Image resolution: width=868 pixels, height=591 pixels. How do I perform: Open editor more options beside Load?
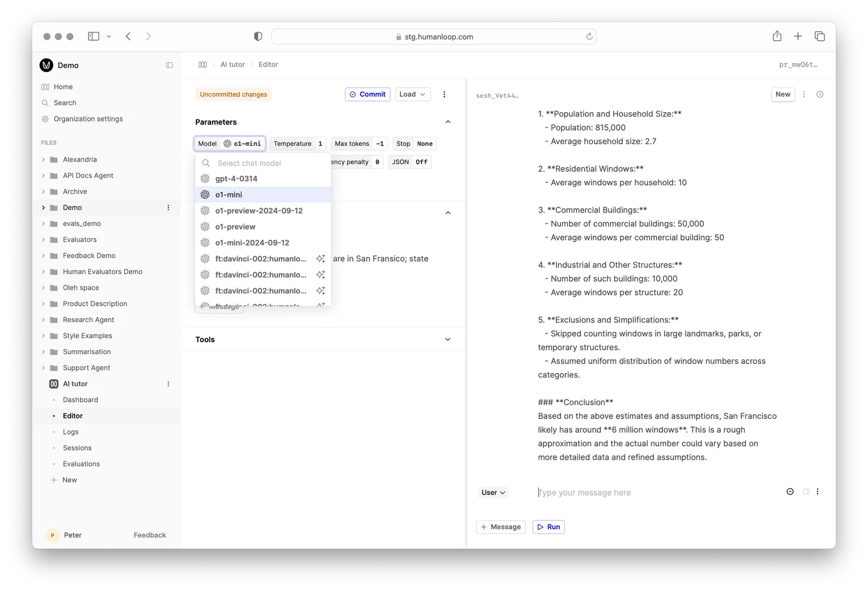(444, 94)
